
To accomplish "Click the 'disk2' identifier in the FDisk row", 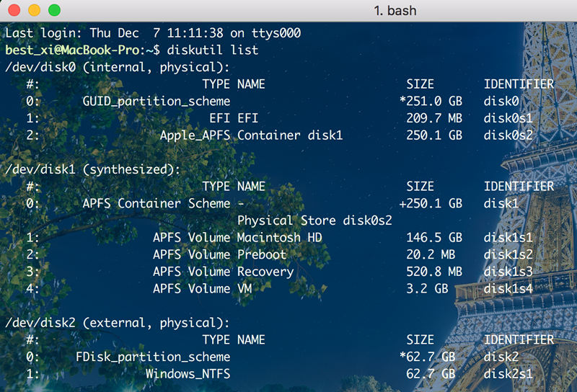I will [501, 357].
